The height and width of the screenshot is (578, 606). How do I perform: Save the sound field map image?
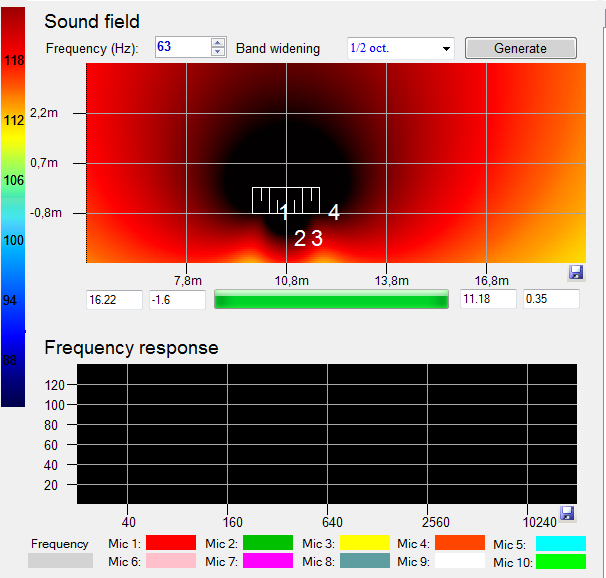[x=576, y=272]
